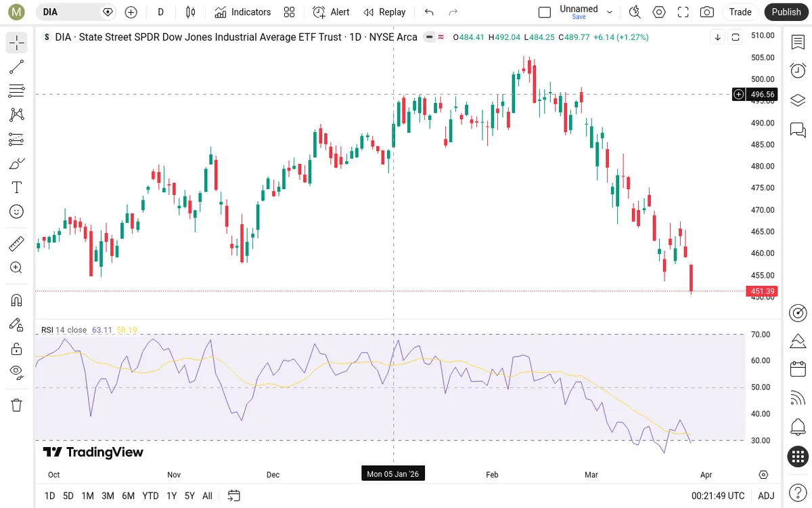The image size is (812, 508).
Task: Select the YTD time range
Action: [x=150, y=496]
